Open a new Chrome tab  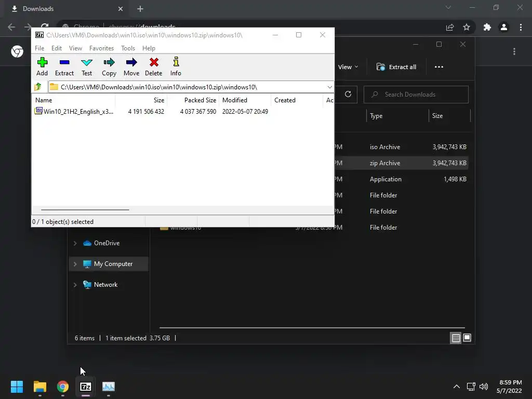point(140,9)
